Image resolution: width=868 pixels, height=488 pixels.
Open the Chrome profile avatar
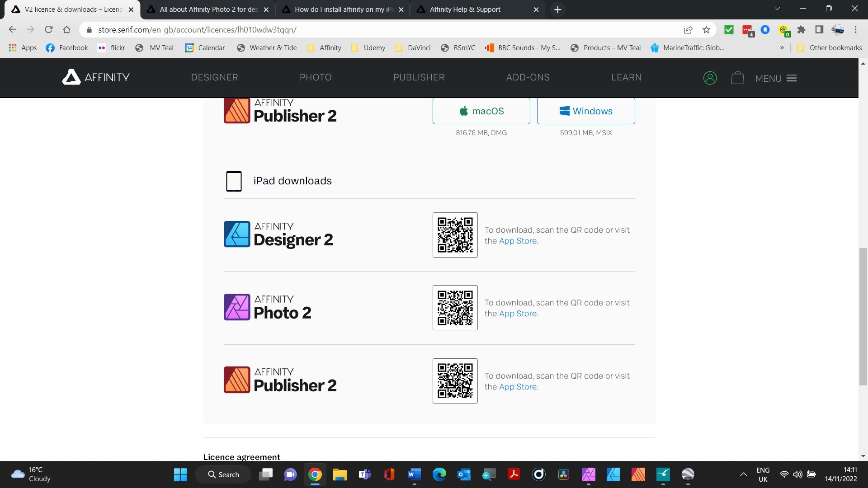click(837, 29)
